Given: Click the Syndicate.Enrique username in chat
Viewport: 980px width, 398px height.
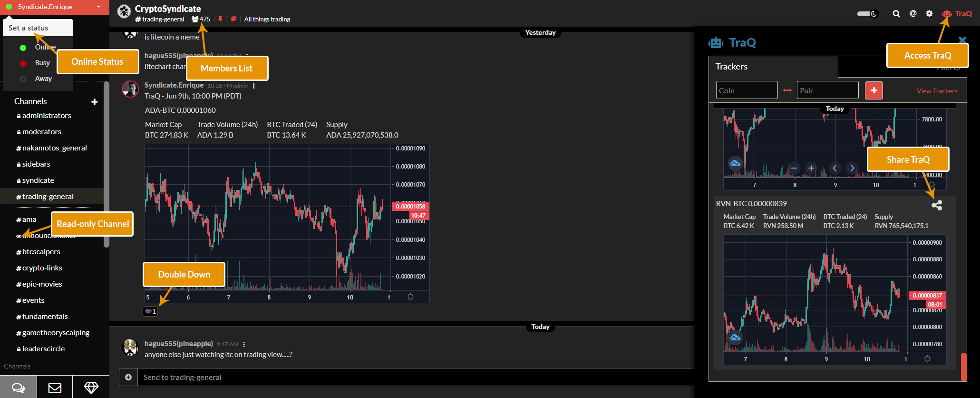Looking at the screenshot, I should click(x=174, y=85).
